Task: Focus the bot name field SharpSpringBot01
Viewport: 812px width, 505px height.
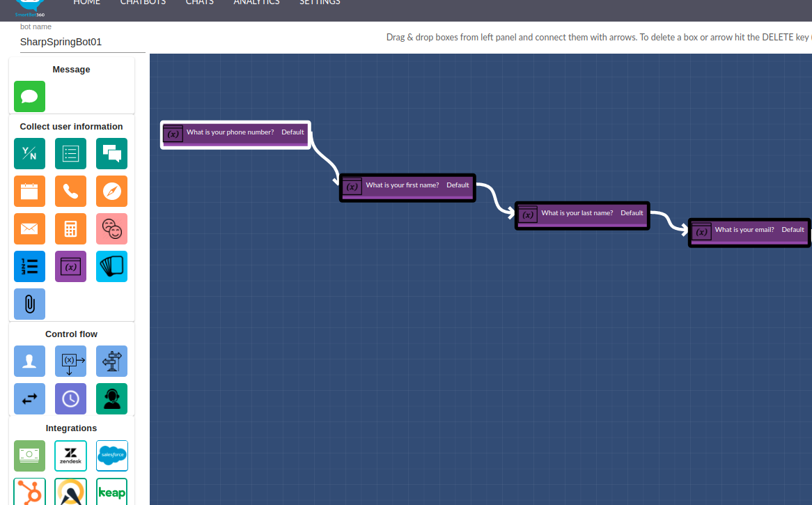Action: click(x=82, y=42)
